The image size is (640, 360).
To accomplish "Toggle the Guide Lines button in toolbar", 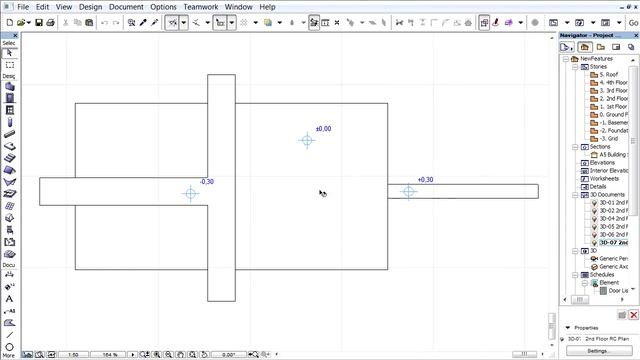I will pyautogui.click(x=173, y=22).
